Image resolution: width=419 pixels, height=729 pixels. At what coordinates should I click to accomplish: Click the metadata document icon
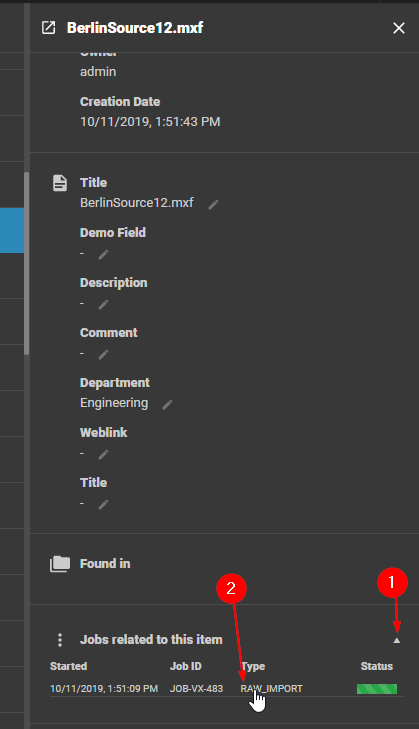tap(60, 183)
